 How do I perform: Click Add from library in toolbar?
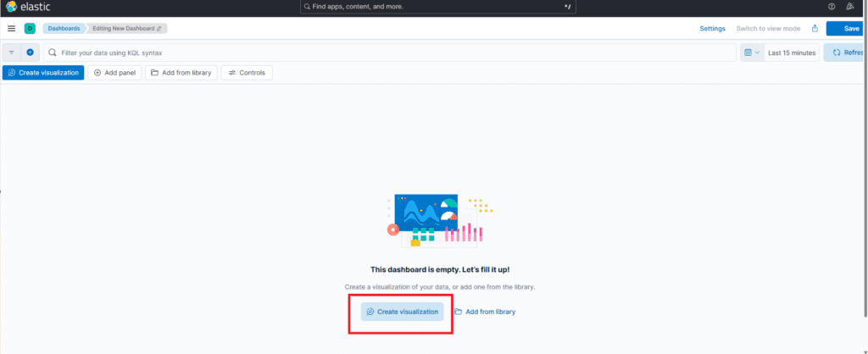(x=181, y=73)
